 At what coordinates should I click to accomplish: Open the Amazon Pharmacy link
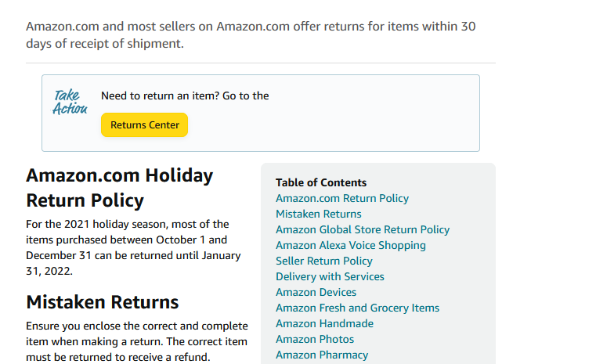pyautogui.click(x=322, y=355)
